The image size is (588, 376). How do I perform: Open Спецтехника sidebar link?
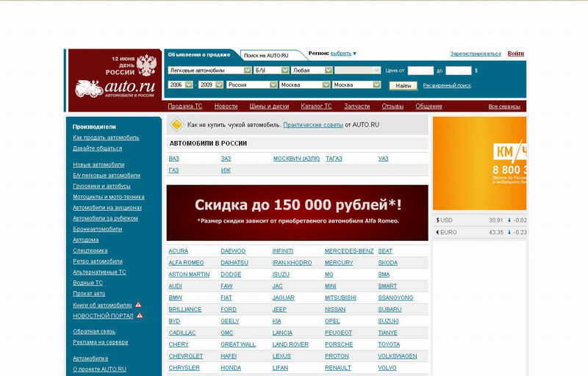click(90, 250)
